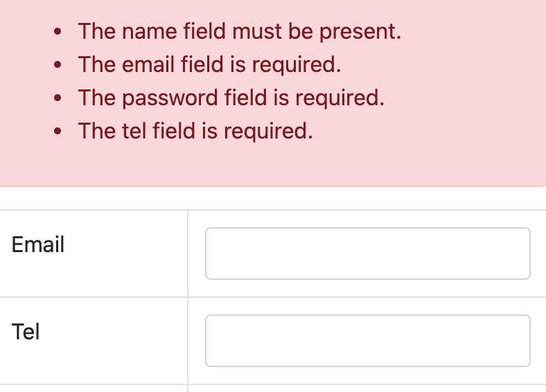The height and width of the screenshot is (392, 546).
Task: Click the bullet beside the email error
Action: (x=58, y=65)
